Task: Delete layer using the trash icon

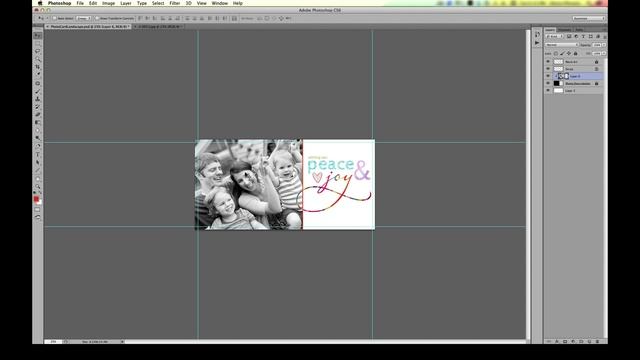Action: 598,341
